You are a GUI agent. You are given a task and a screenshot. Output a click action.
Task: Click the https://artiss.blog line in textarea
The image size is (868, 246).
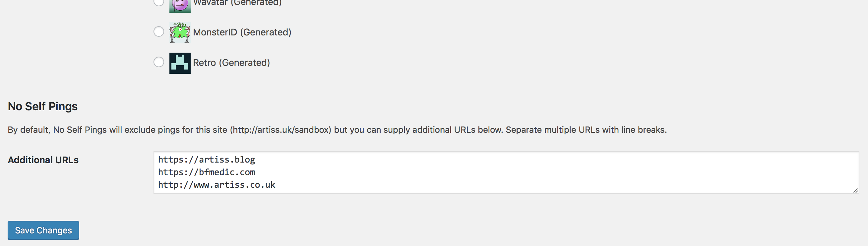pyautogui.click(x=207, y=160)
